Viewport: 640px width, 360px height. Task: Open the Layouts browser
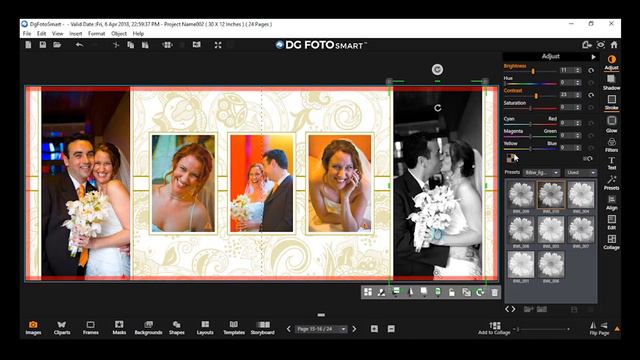tap(205, 328)
